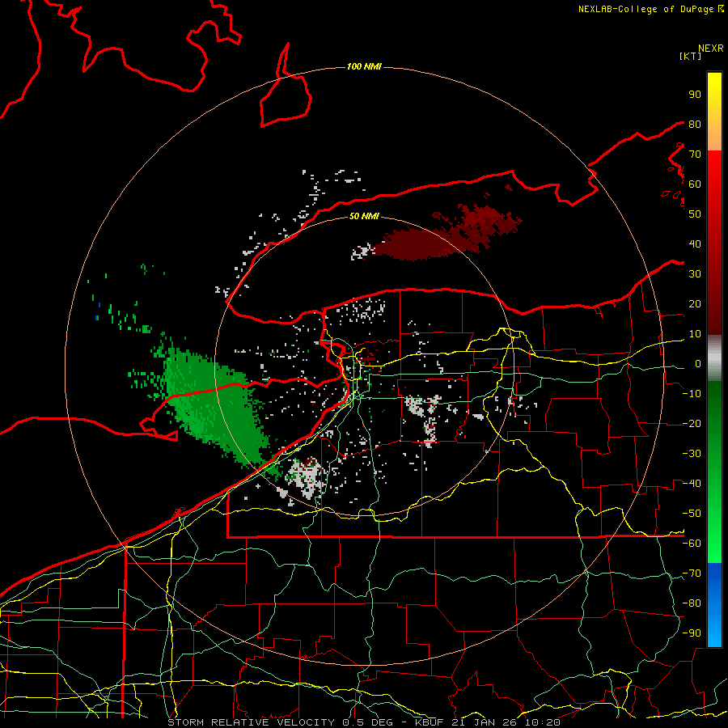
Task: Click the gray zero-velocity segment of the color bar
Action: pos(714,358)
